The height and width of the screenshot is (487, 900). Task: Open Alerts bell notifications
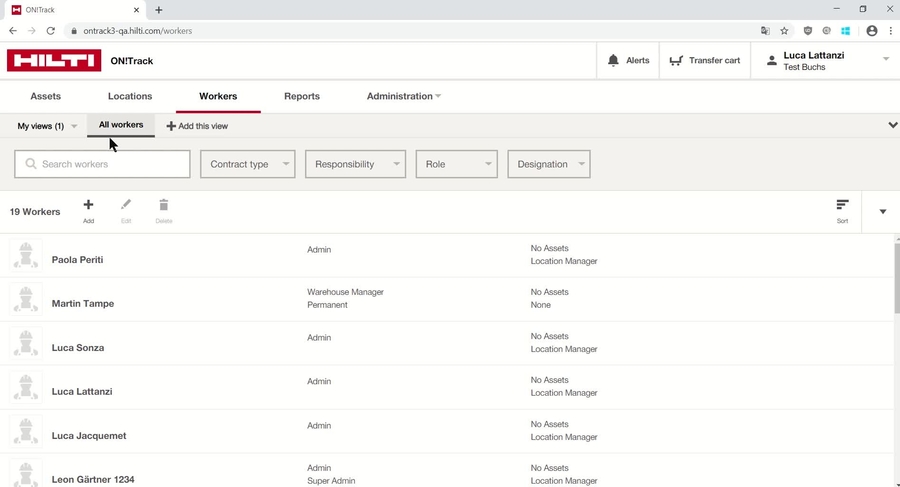pyautogui.click(x=628, y=60)
